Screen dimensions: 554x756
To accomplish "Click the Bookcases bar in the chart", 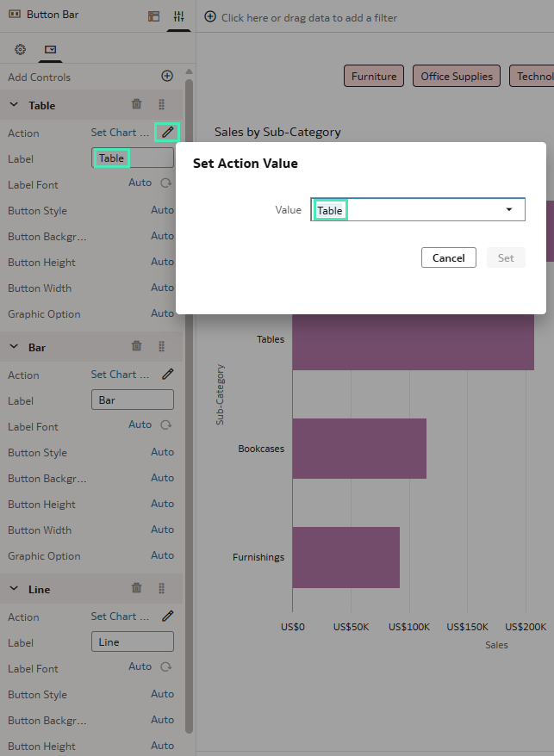I will point(358,449).
